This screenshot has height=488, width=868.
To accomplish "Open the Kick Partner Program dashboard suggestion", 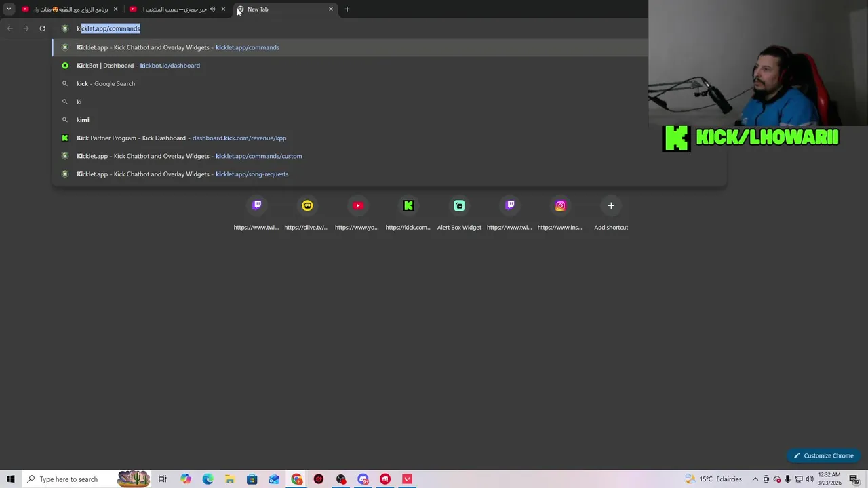I will click(389, 138).
